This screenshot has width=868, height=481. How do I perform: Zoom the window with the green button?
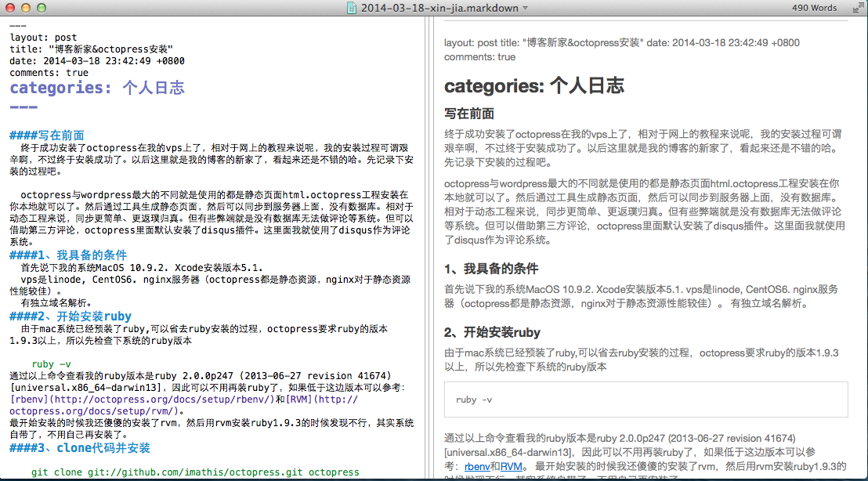tap(42, 8)
